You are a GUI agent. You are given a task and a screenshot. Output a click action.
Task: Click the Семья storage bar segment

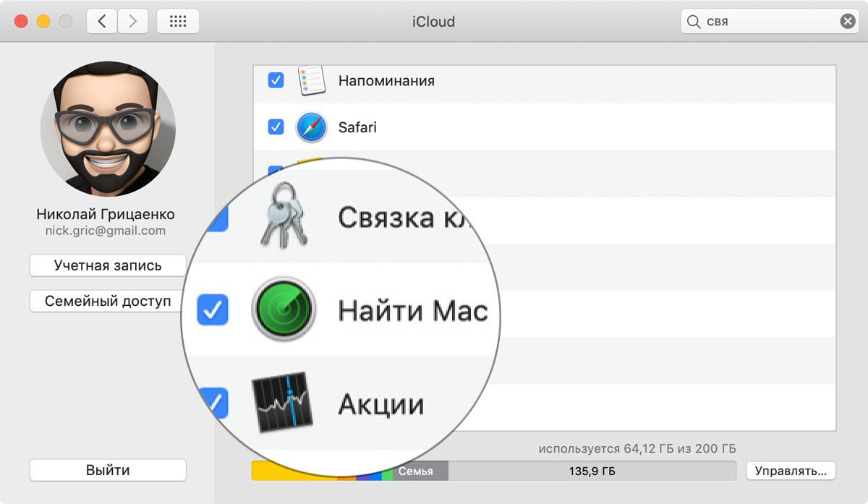(420, 471)
